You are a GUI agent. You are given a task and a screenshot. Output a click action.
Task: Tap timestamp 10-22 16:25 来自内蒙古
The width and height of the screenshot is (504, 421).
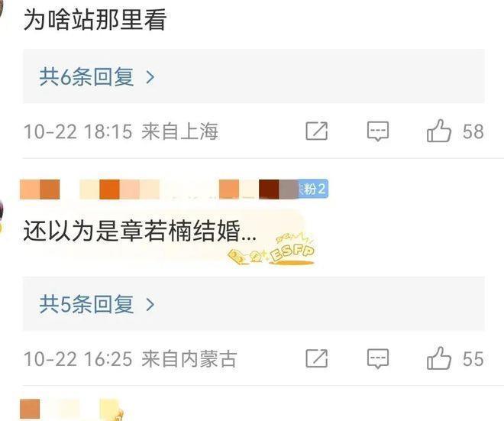pyautogui.click(x=131, y=358)
